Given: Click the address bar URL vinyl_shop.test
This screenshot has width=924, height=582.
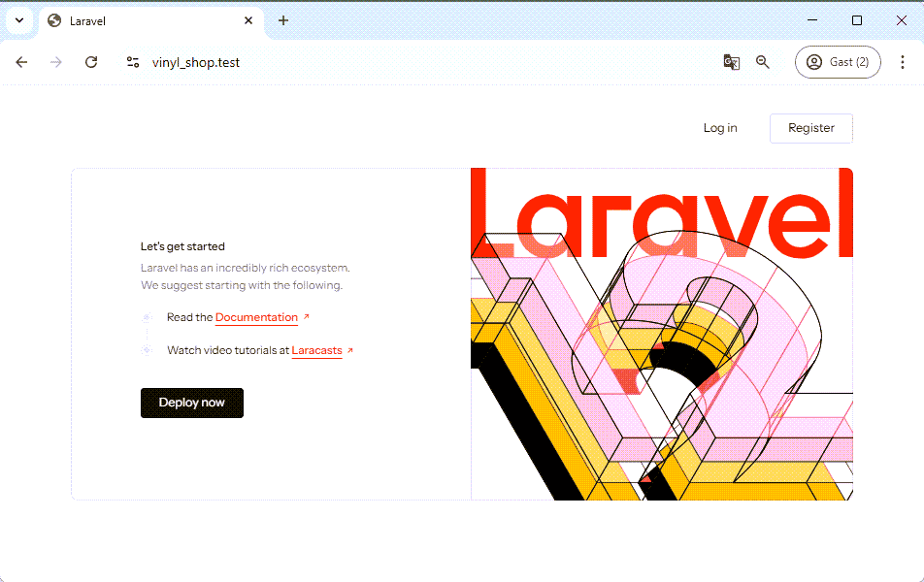Looking at the screenshot, I should click(196, 62).
